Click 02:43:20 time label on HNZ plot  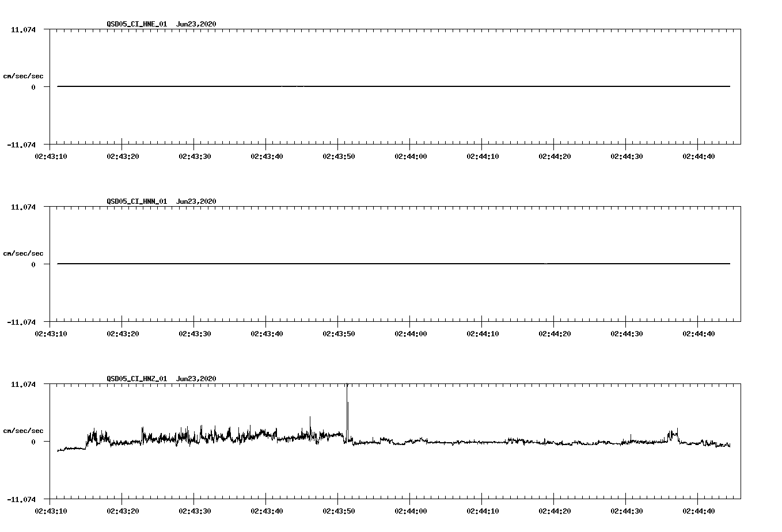pyautogui.click(x=123, y=511)
